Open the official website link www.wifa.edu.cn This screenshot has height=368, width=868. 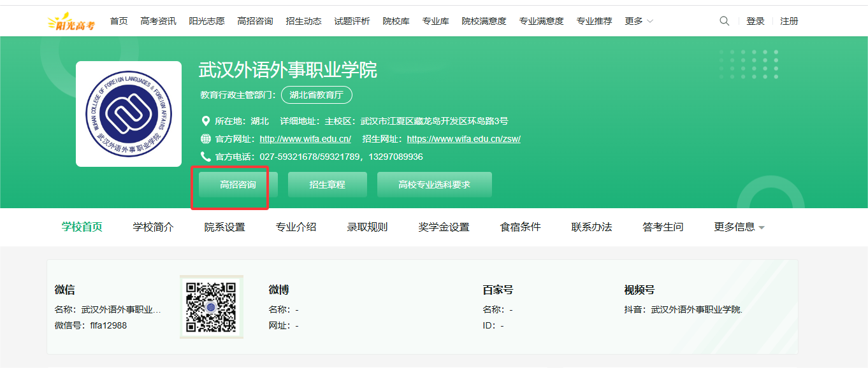click(x=305, y=139)
